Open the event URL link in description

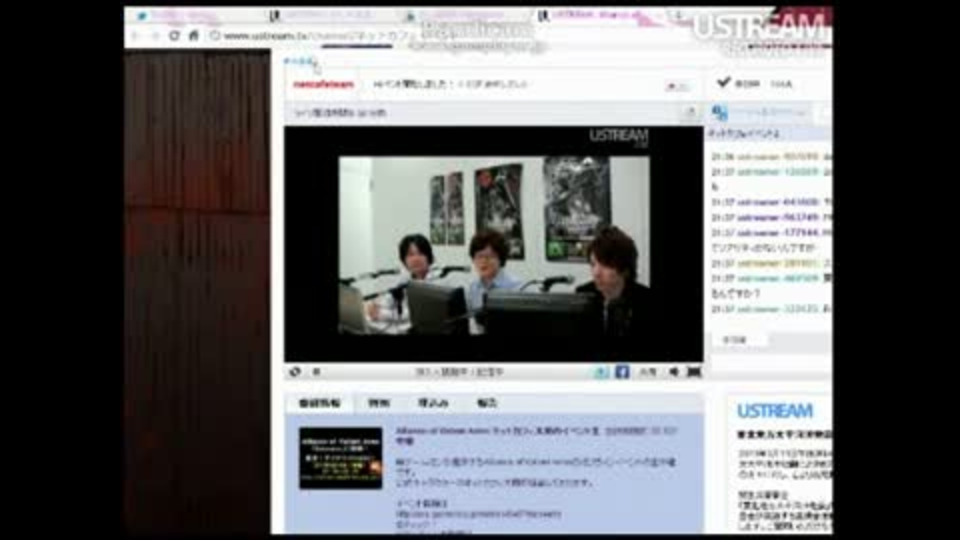[479, 514]
